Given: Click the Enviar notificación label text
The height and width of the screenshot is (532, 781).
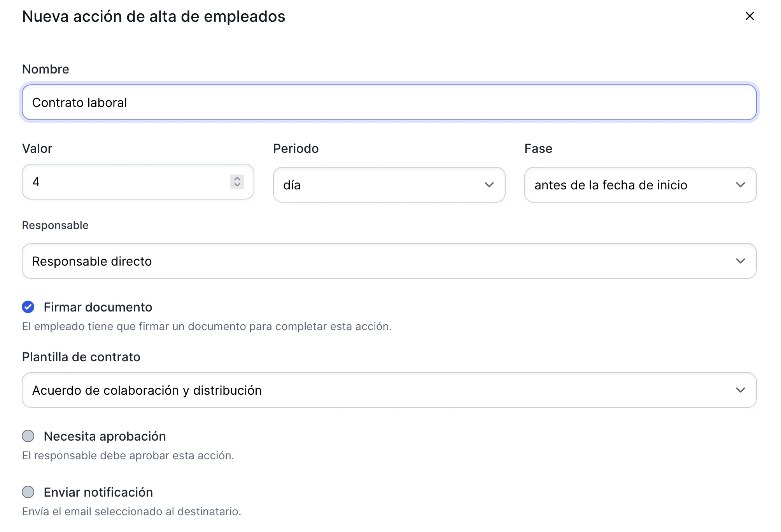Looking at the screenshot, I should (x=98, y=492).
